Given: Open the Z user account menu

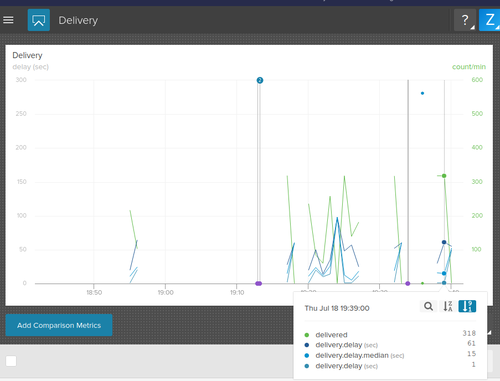Looking at the screenshot, I should (x=489, y=20).
